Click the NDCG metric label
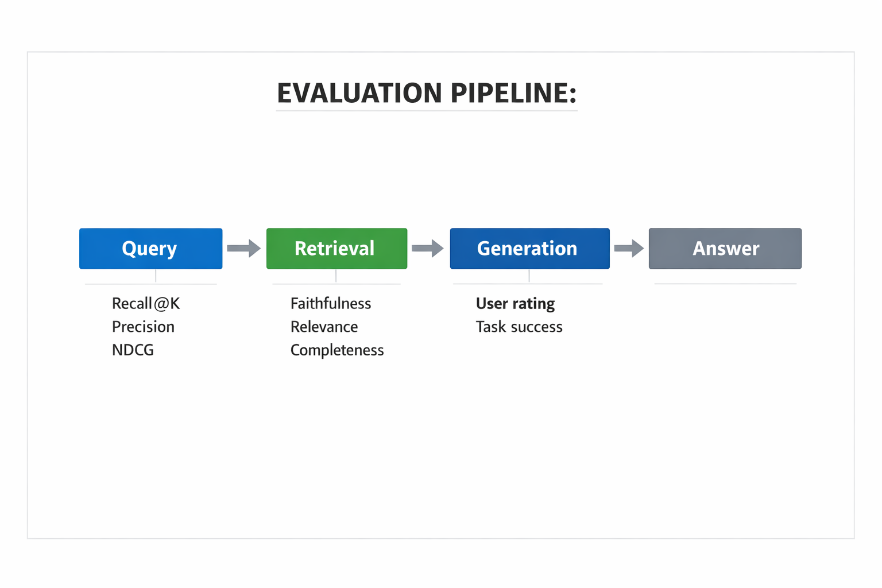 [x=133, y=350]
